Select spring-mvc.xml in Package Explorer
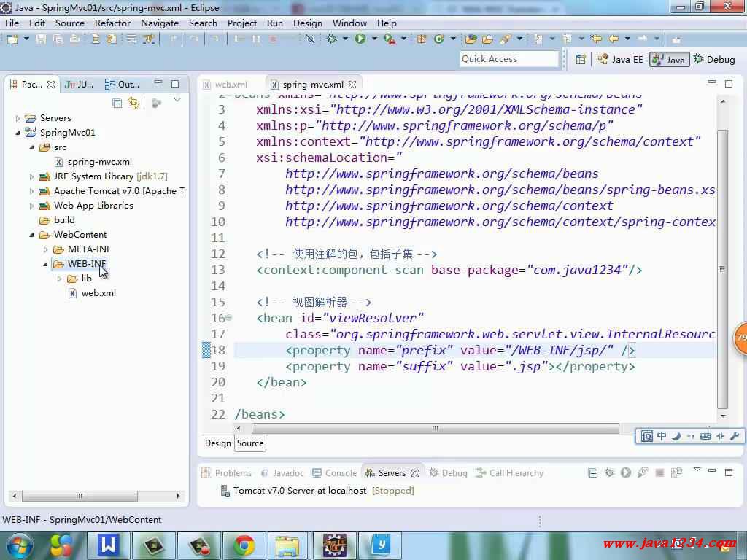 (x=93, y=162)
